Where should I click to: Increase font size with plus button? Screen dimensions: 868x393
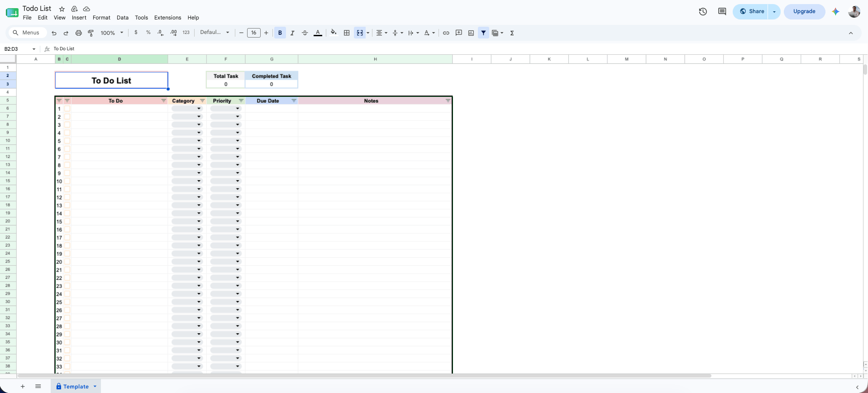(266, 33)
